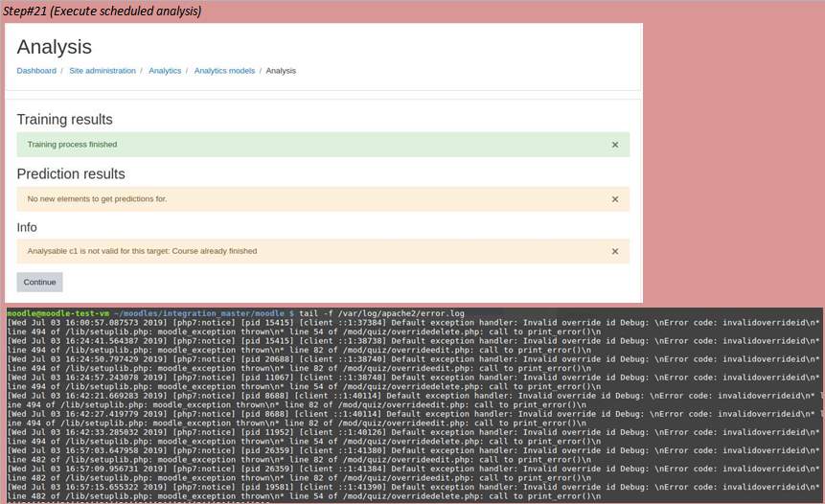Screen dimensions: 825x504
Task: Click log entry timestamped 16:42:33.285032
Action: click(x=413, y=437)
